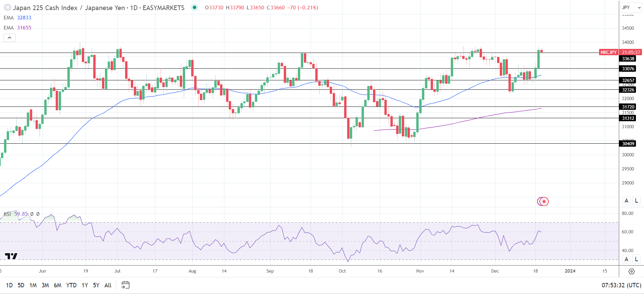Click the 31720 price level label

point(628,107)
